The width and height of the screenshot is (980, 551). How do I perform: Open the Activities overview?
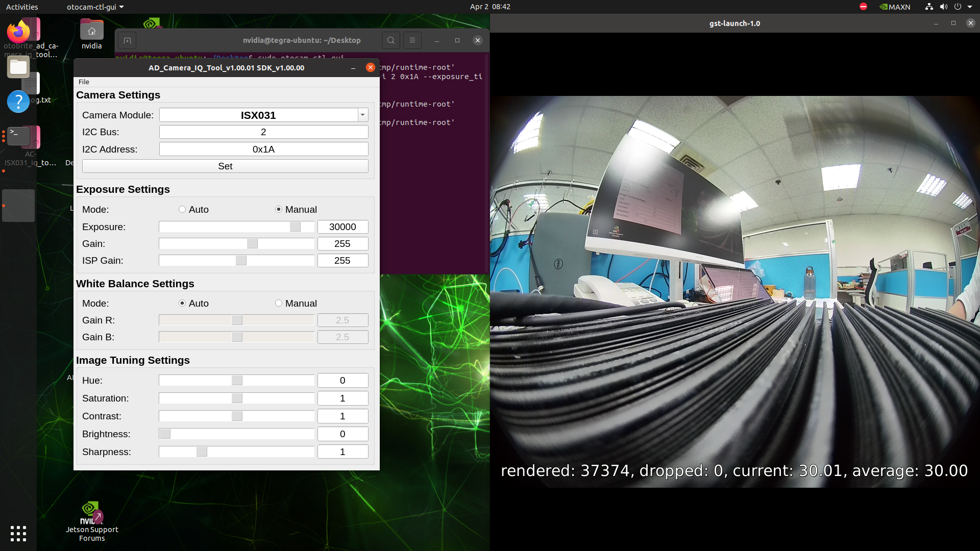click(22, 7)
